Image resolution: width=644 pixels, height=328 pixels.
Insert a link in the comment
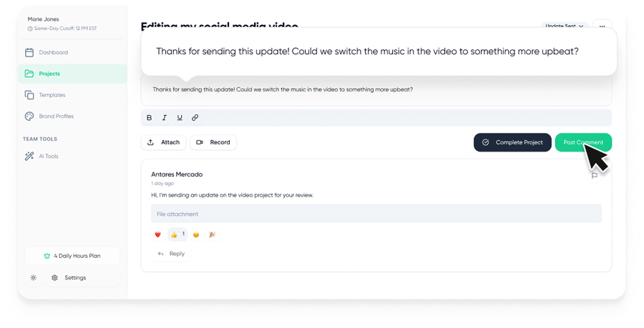coord(195,118)
